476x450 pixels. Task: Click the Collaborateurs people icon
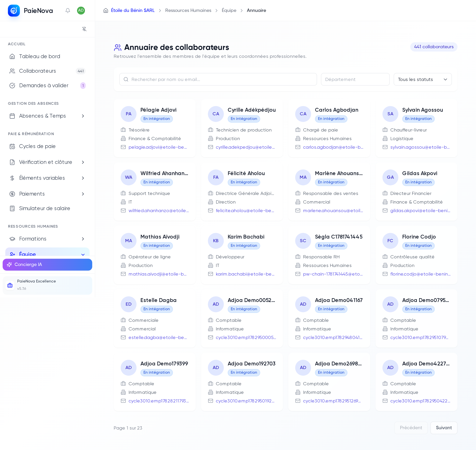(x=12, y=71)
